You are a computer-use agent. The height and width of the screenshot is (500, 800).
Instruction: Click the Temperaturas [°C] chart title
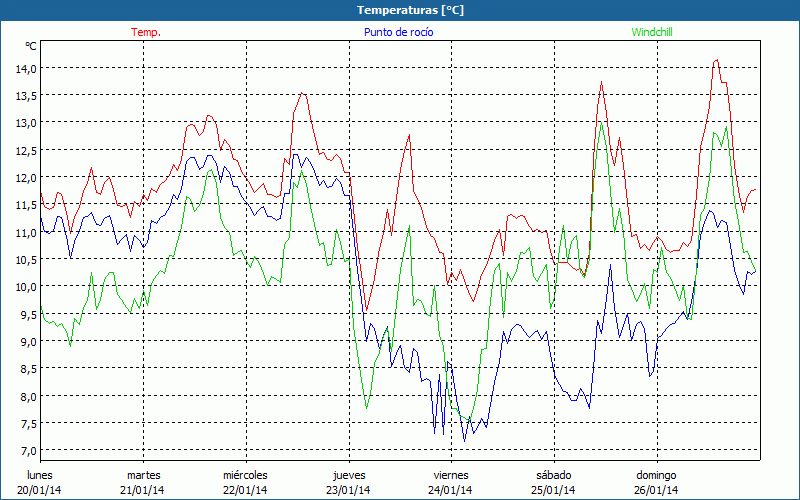[x=400, y=10]
